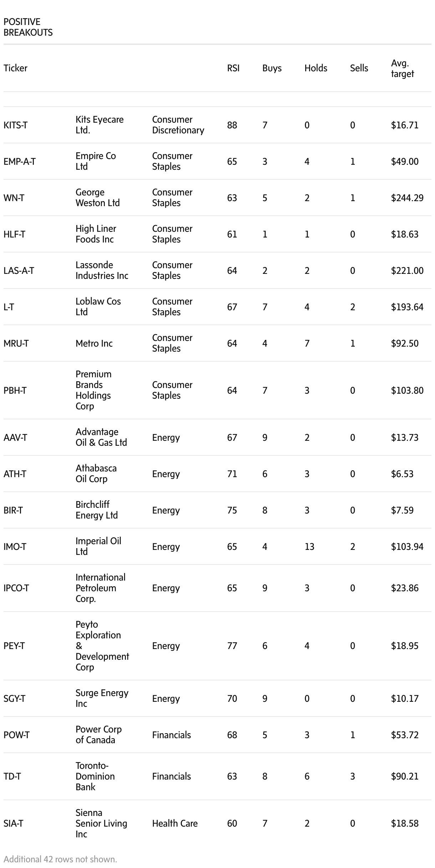Viewport: 435px width, 868px height.
Task: Select the Sienna Senior Living Inc name
Action: [x=101, y=823]
